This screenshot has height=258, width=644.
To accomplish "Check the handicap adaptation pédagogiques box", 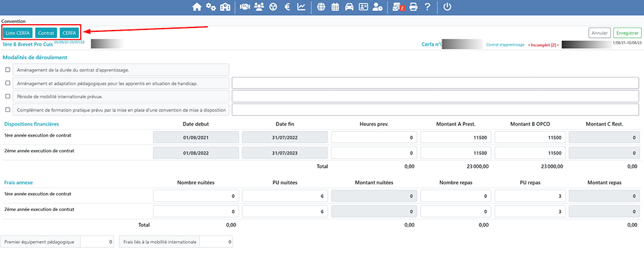I will click(x=8, y=83).
